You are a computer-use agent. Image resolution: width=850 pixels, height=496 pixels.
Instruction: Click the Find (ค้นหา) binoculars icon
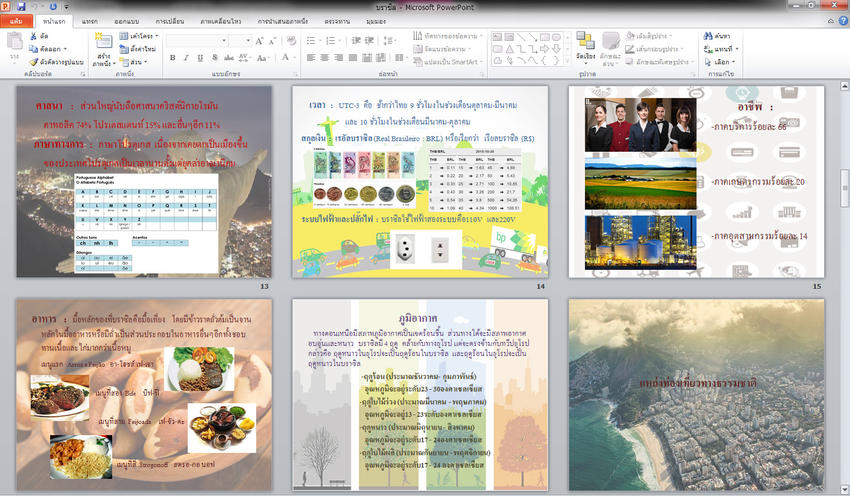tap(708, 36)
